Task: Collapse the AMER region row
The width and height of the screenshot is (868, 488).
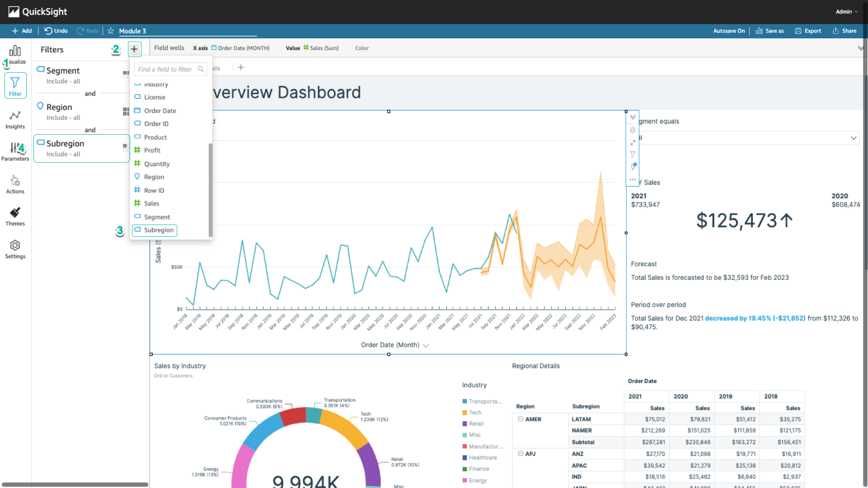Action: 520,419
